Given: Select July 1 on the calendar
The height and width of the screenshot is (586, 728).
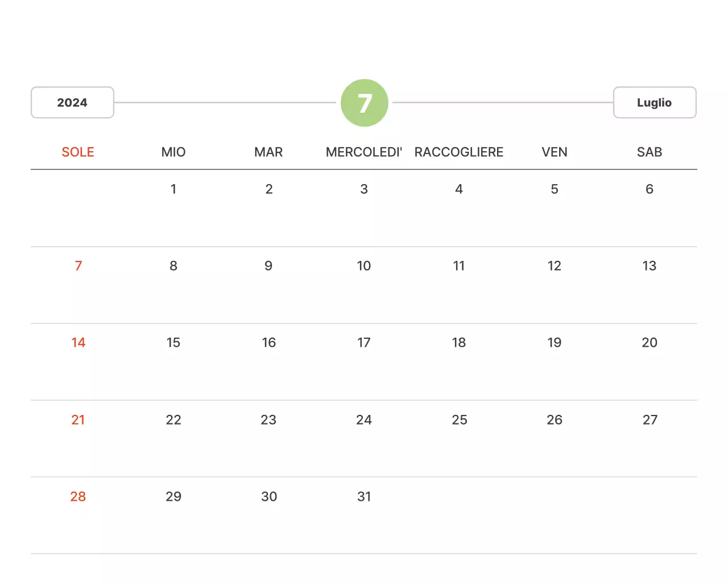Looking at the screenshot, I should click(173, 189).
